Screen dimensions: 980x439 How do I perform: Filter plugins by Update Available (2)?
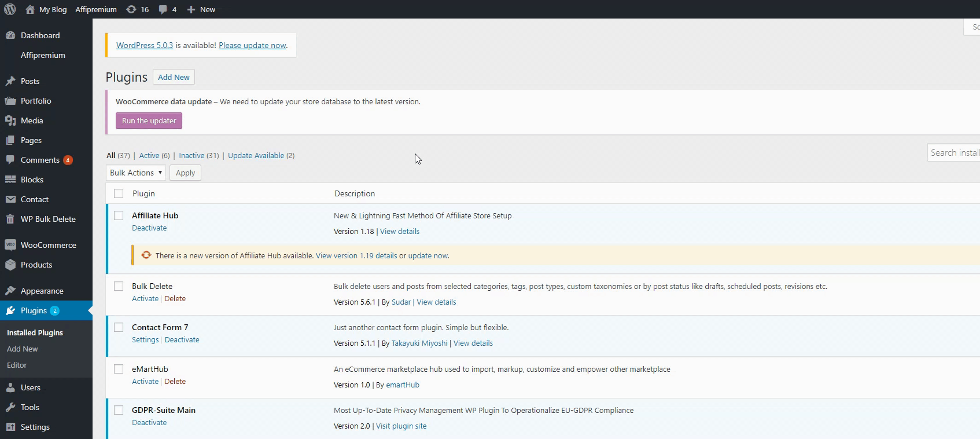click(x=261, y=155)
